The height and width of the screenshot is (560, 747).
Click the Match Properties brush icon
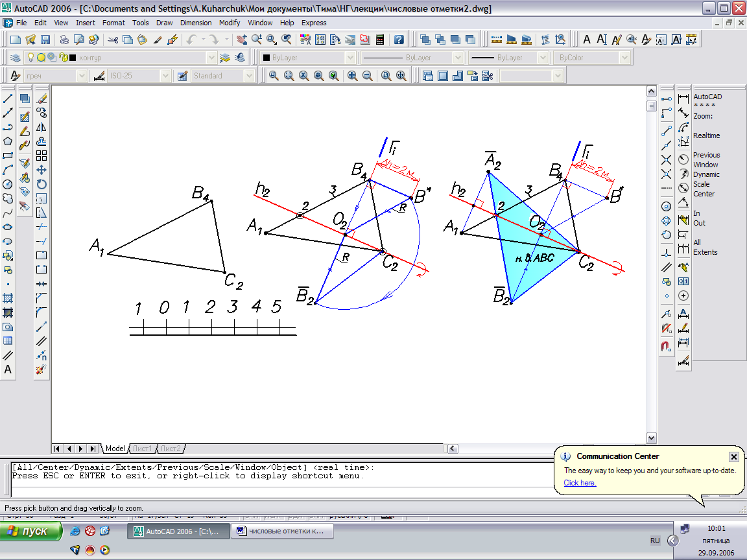(157, 40)
